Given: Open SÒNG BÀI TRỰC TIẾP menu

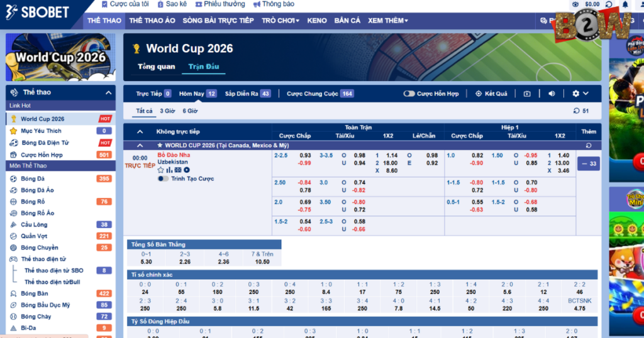Looking at the screenshot, I should pos(218,21).
